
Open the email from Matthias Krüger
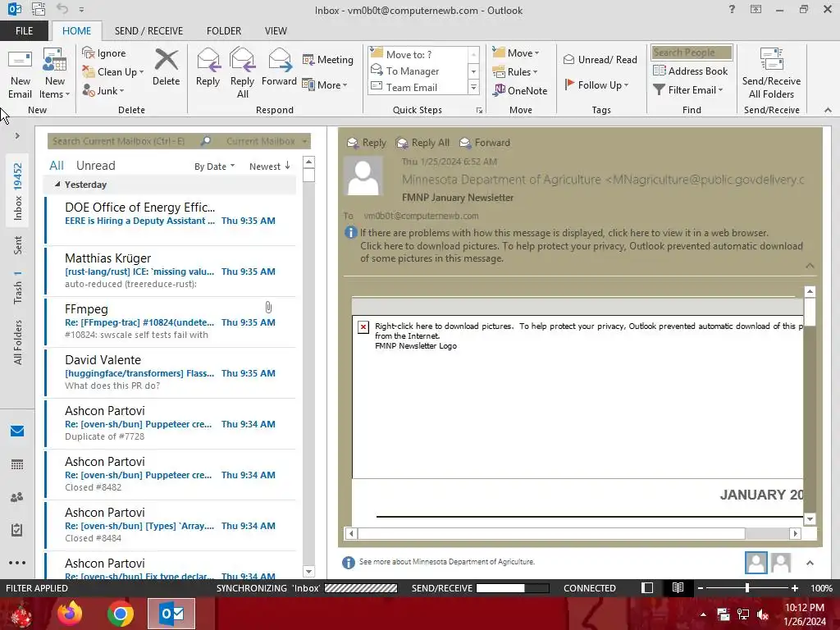coord(171,271)
